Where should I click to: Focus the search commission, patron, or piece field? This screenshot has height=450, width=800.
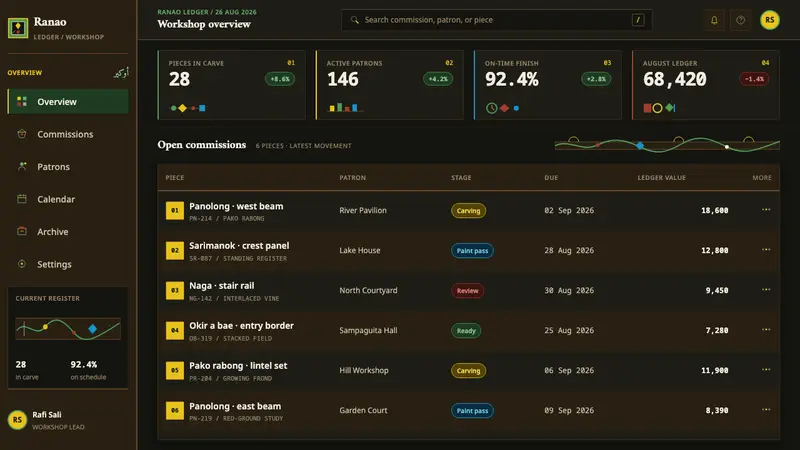tap(496, 20)
